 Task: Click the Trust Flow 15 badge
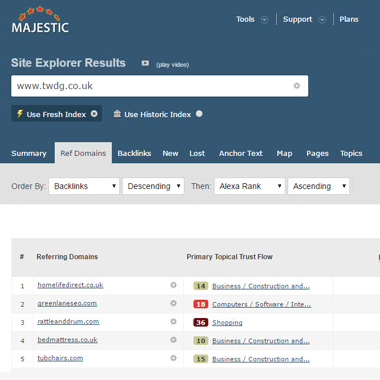pyautogui.click(x=201, y=359)
